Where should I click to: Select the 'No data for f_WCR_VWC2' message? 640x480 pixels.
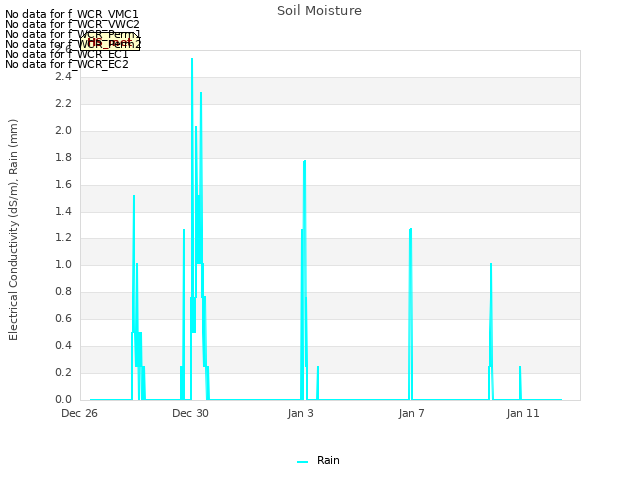tap(72, 24)
